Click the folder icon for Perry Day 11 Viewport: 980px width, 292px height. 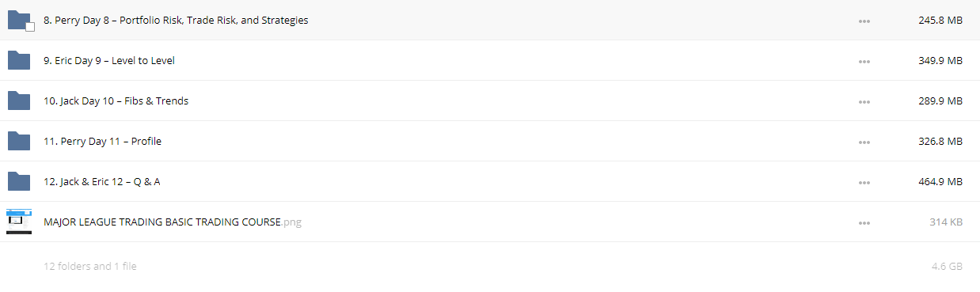coord(19,141)
